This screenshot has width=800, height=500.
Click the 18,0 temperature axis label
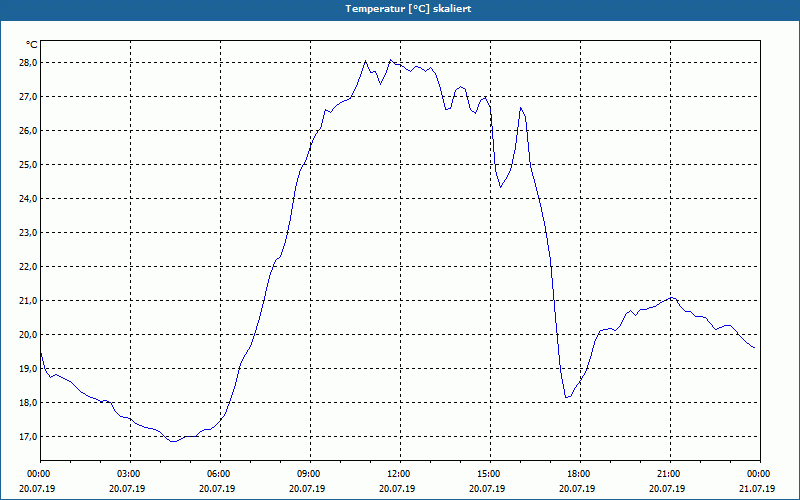(28, 403)
